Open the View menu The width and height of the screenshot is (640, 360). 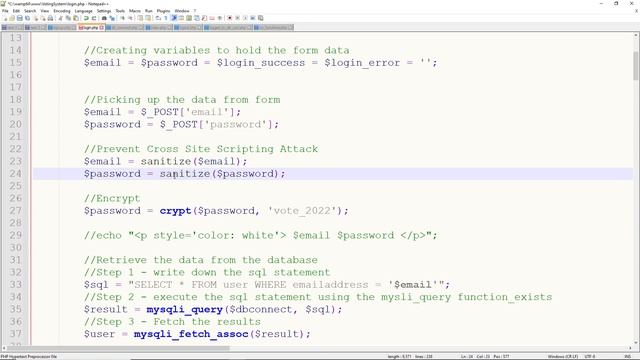44,11
